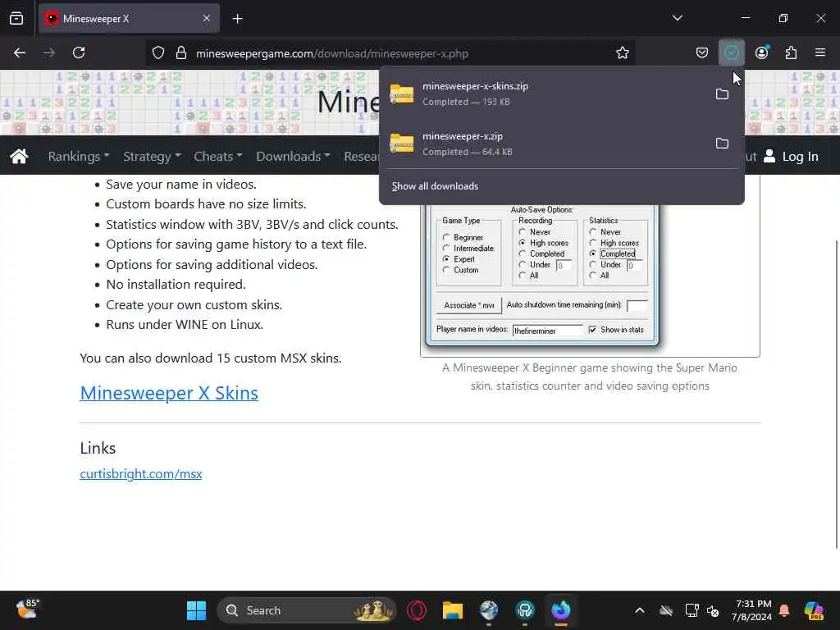Image resolution: width=840 pixels, height=630 pixels.
Task: Open the tracking protection shield icon
Action: click(158, 53)
